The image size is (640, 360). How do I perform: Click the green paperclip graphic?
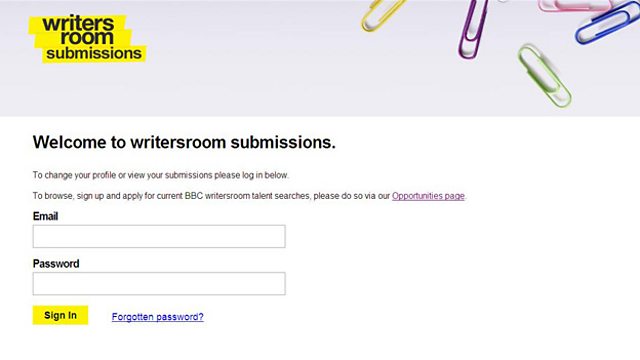(544, 75)
